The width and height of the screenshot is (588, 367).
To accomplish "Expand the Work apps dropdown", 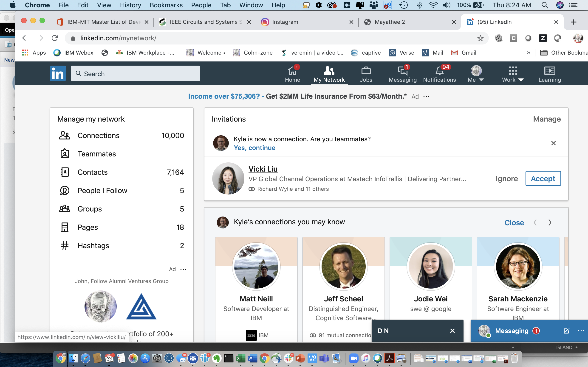I will 513,74.
